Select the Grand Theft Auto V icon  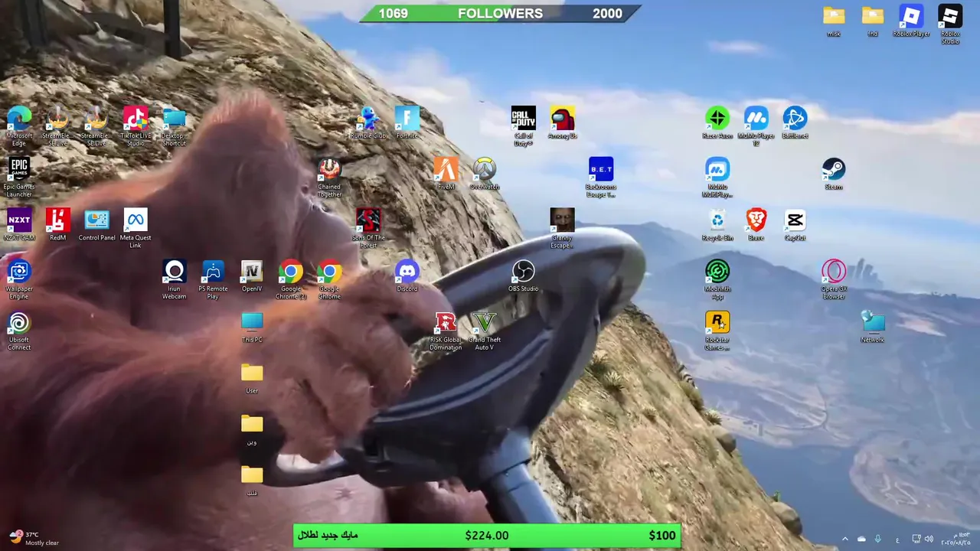[x=485, y=331]
